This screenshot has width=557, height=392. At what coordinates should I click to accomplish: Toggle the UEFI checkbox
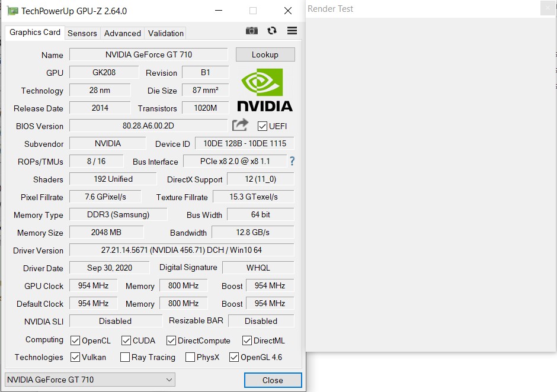(263, 126)
